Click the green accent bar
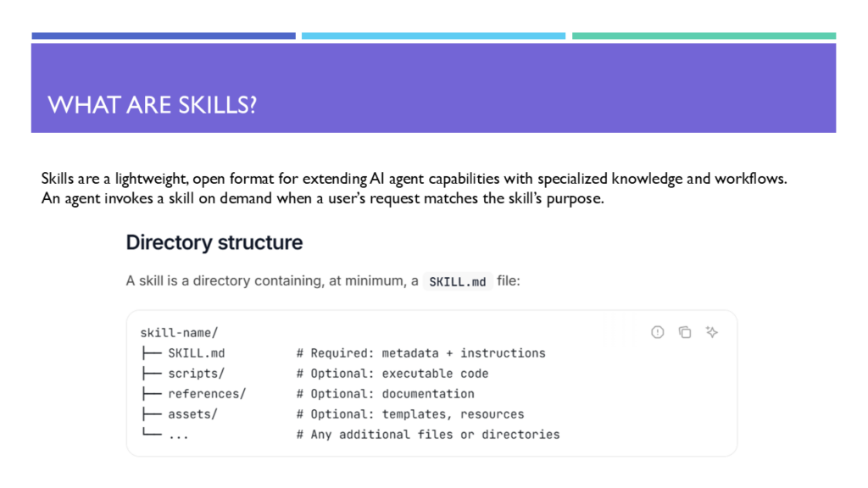The image size is (868, 488). [x=704, y=36]
